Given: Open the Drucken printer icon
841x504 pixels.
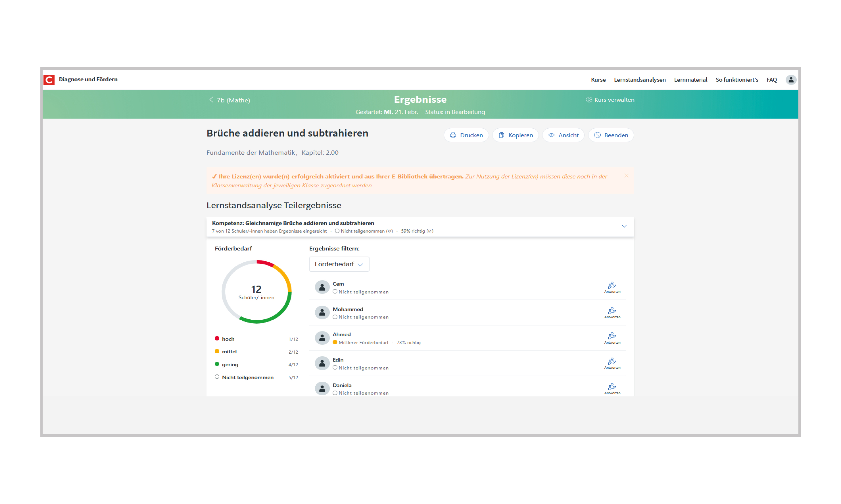Looking at the screenshot, I should 453,135.
